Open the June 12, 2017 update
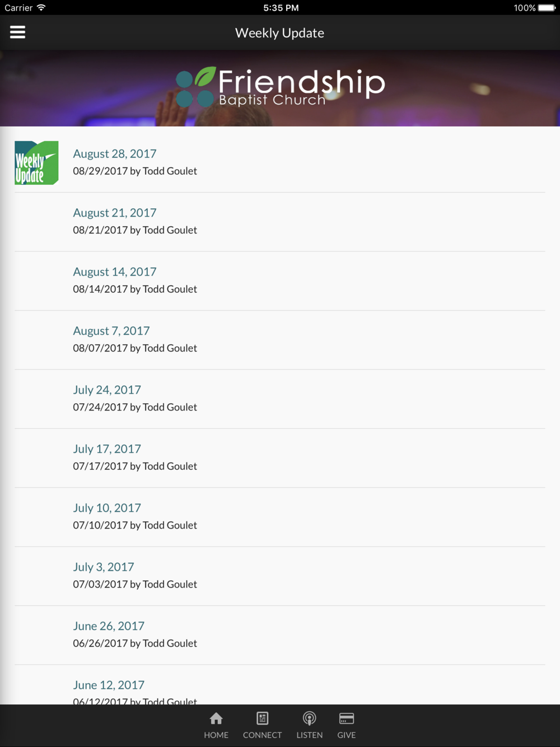Image resolution: width=560 pixels, height=747 pixels. (280, 685)
